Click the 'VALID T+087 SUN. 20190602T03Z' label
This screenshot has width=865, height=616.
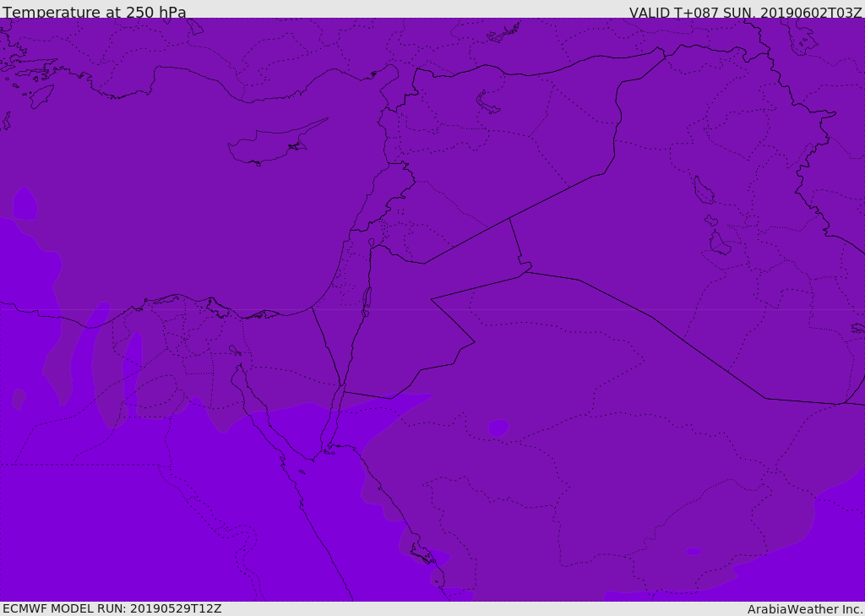(745, 13)
